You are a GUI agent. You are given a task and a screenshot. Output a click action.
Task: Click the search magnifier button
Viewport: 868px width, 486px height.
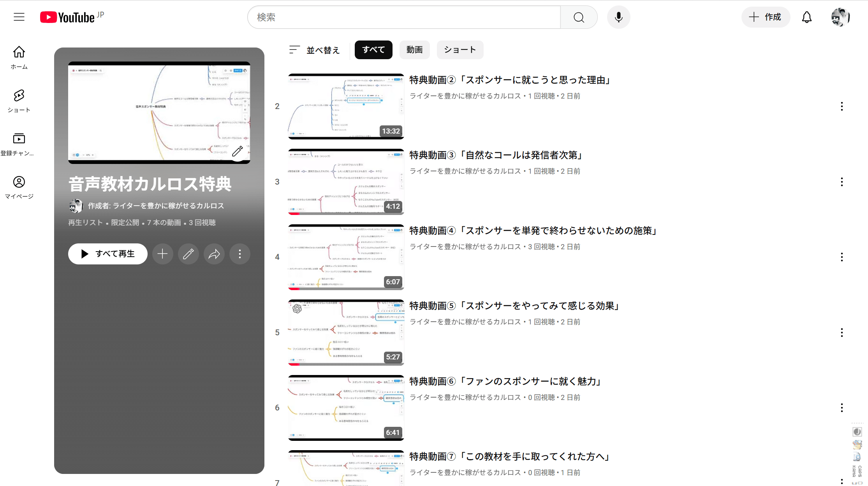point(579,17)
